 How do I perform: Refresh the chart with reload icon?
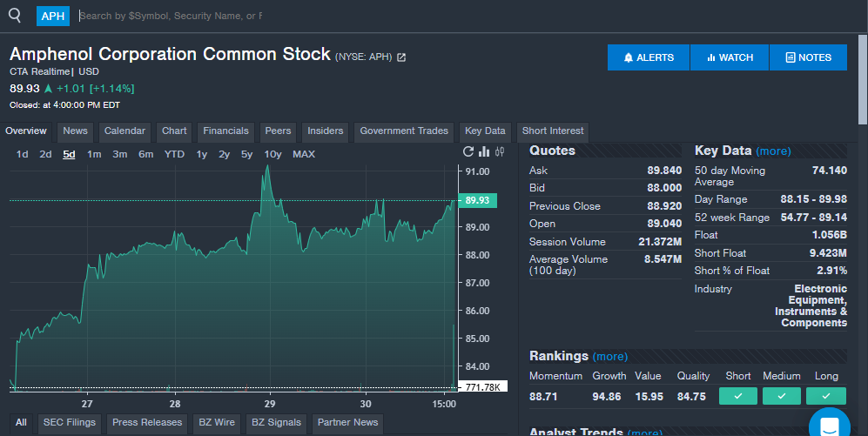(x=468, y=151)
